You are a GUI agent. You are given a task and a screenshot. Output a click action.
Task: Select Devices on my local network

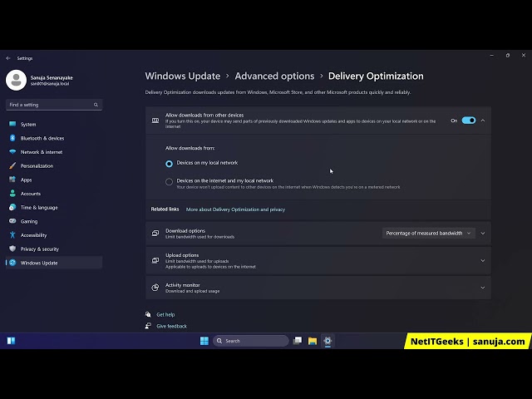coord(169,164)
